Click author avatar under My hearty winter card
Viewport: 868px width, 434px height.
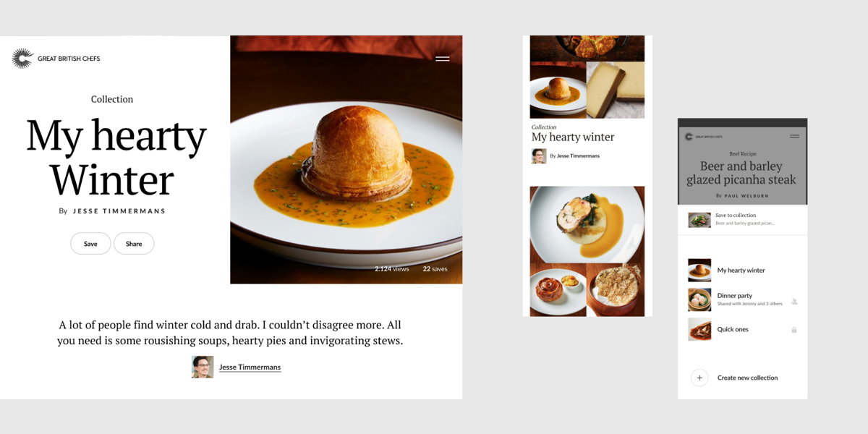coord(539,156)
